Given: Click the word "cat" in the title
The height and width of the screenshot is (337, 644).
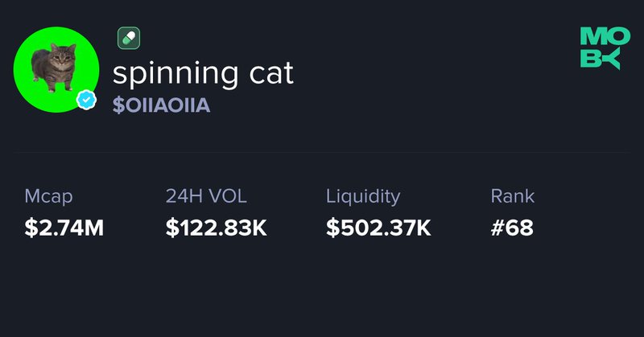Looking at the screenshot, I should click(x=271, y=72).
